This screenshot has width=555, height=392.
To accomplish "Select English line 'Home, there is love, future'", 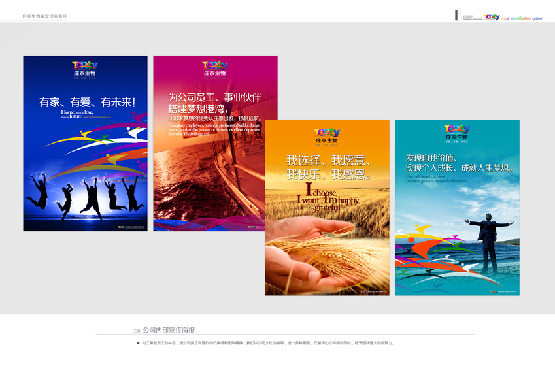I will pyautogui.click(x=77, y=114).
